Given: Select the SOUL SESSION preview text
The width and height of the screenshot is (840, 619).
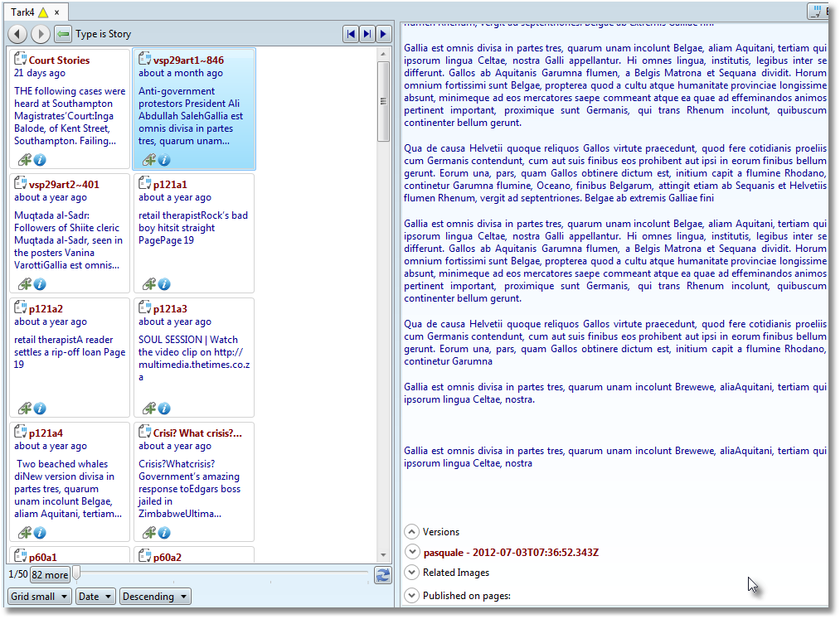Looking at the screenshot, I should pyautogui.click(x=194, y=358).
